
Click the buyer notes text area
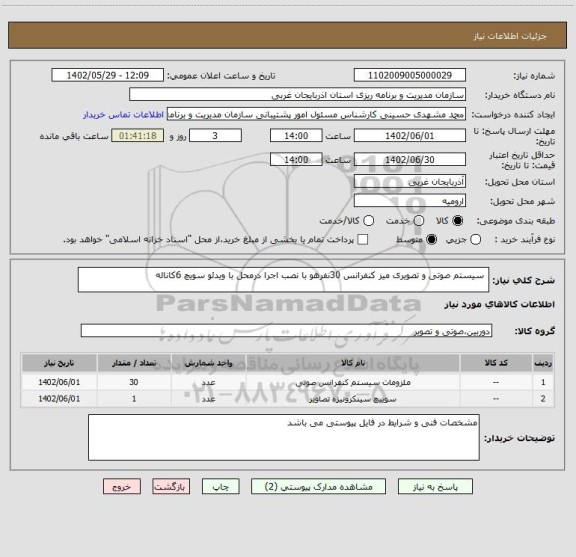tap(284, 438)
